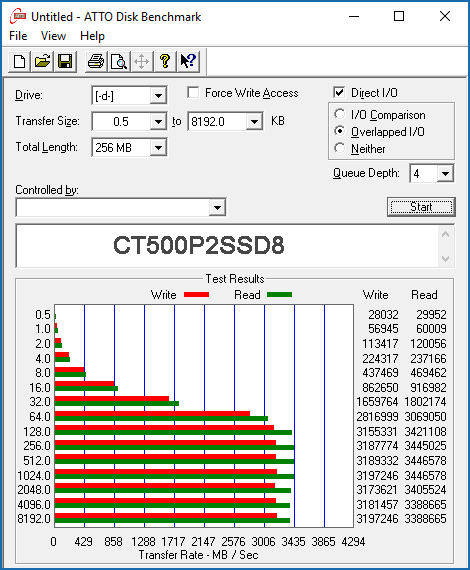
Task: Select I/O Comparison radio button
Action: (340, 115)
